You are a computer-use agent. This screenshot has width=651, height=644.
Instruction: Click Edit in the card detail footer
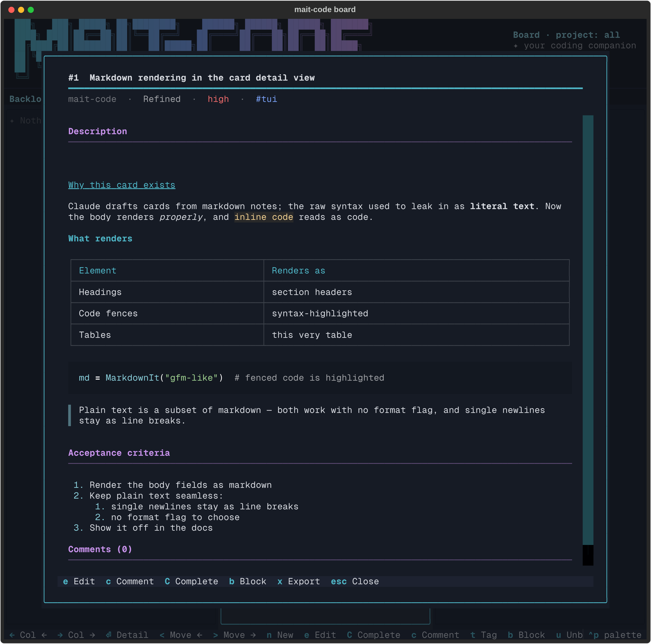79,581
